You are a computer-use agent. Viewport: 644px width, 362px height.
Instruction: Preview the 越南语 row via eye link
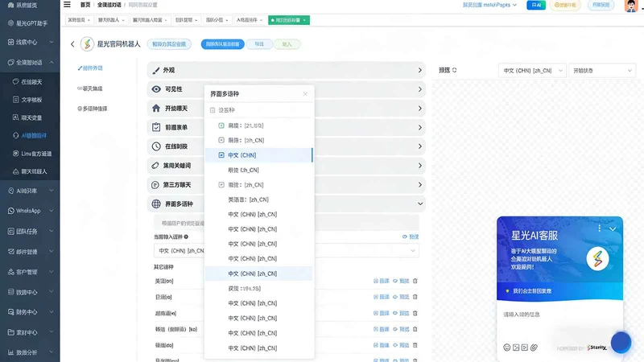point(401,313)
